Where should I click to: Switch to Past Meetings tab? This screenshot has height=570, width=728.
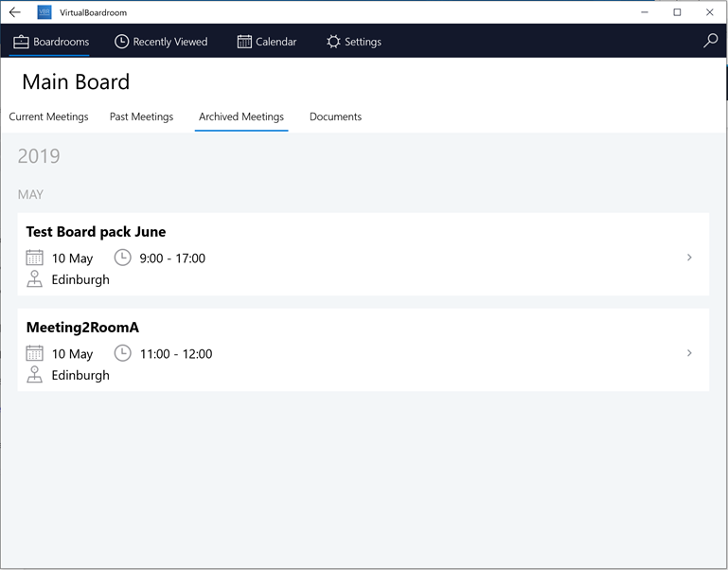coord(142,116)
